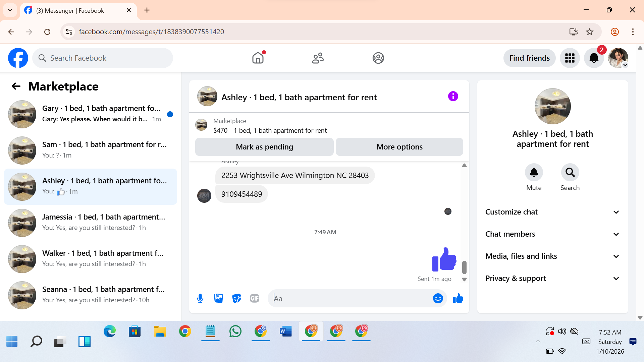
Task: Open the Facebook notifications bell
Action: [x=594, y=58]
